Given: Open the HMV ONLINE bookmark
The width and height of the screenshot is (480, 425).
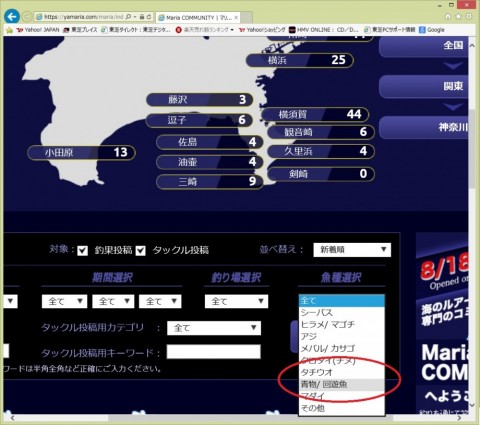Looking at the screenshot, I should pyautogui.click(x=323, y=30).
